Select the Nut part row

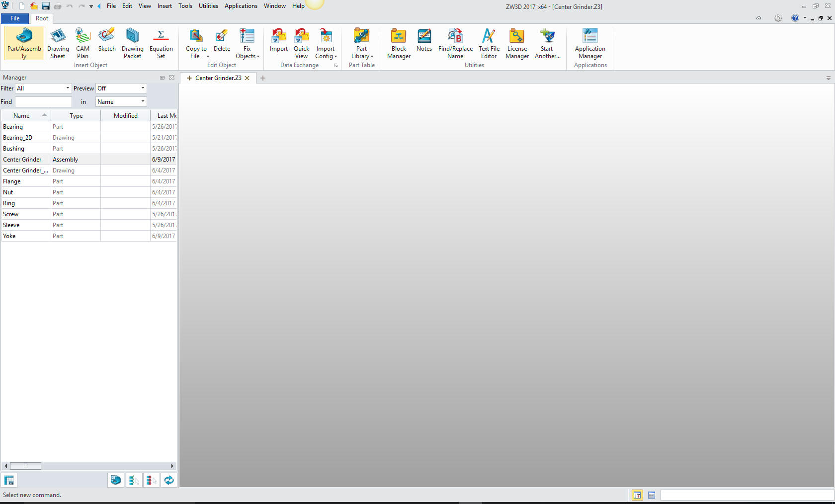pos(89,192)
